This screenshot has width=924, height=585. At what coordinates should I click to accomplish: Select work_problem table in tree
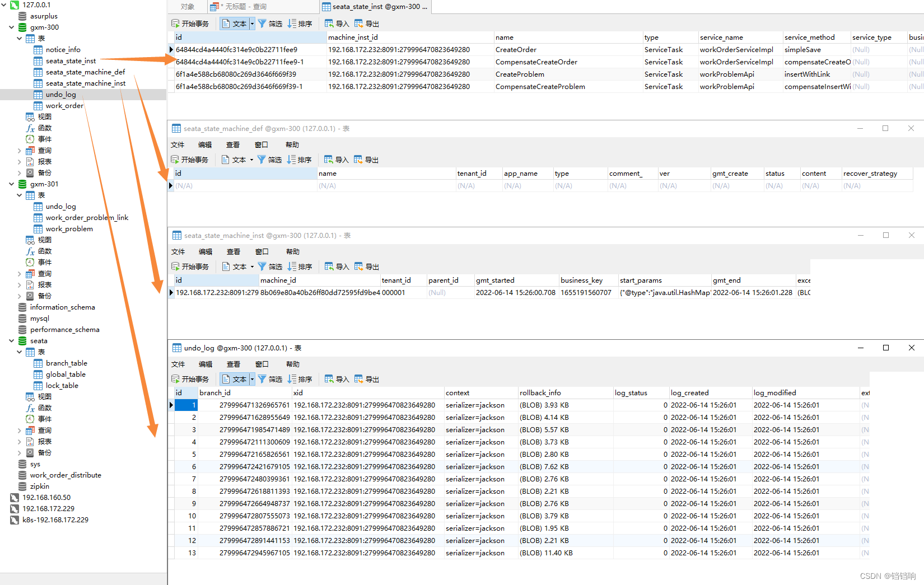coord(69,229)
